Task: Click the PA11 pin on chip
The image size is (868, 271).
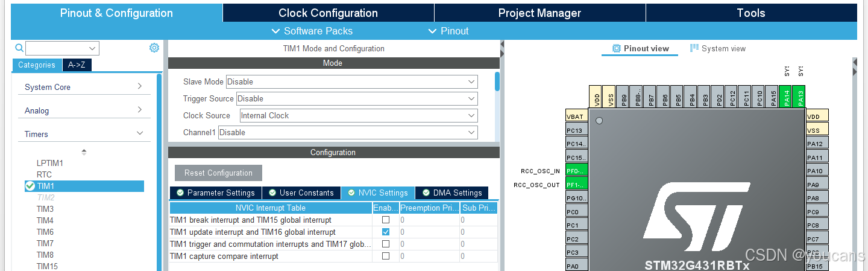Action: click(817, 157)
